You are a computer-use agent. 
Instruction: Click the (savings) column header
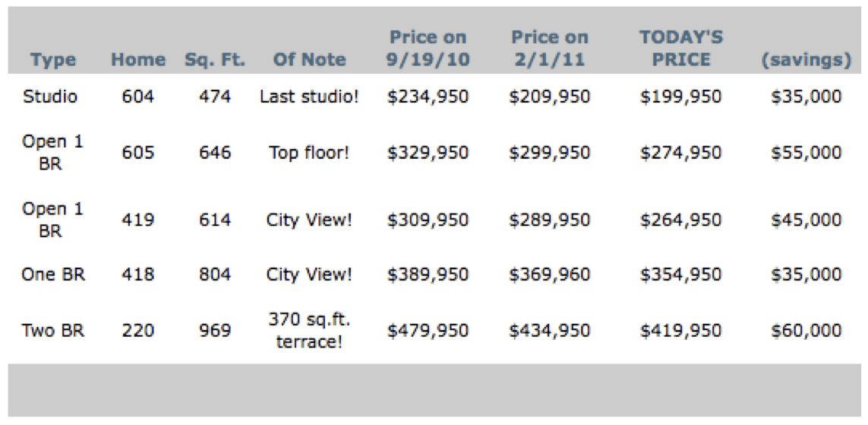point(806,60)
